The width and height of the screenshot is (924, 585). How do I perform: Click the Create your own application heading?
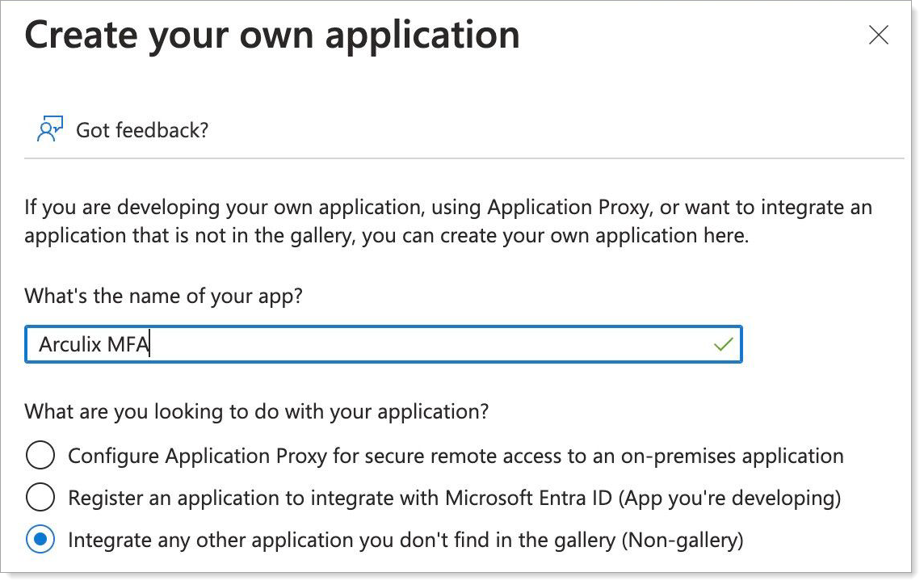coord(272,36)
